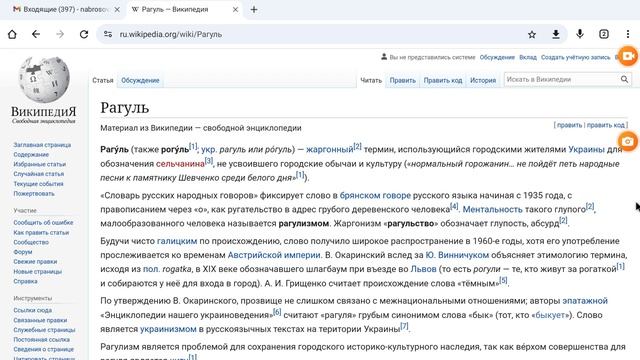Click 'править код' section edit link
This screenshot has height=360, width=640.
[606, 125]
